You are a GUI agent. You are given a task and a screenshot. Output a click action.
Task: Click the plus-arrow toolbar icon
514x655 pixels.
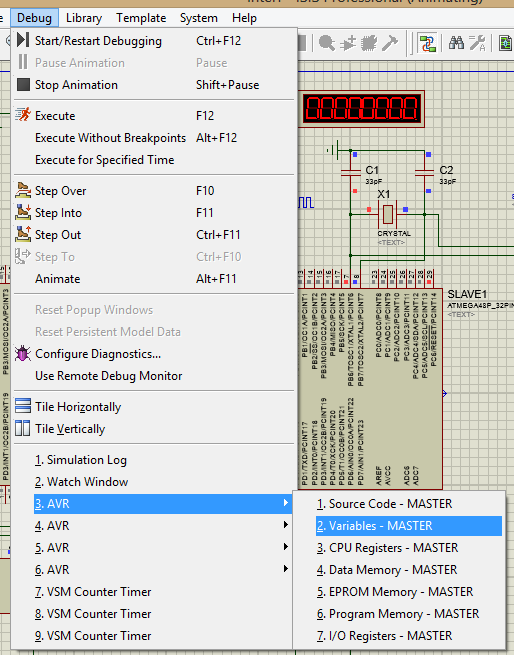[x=348, y=43]
